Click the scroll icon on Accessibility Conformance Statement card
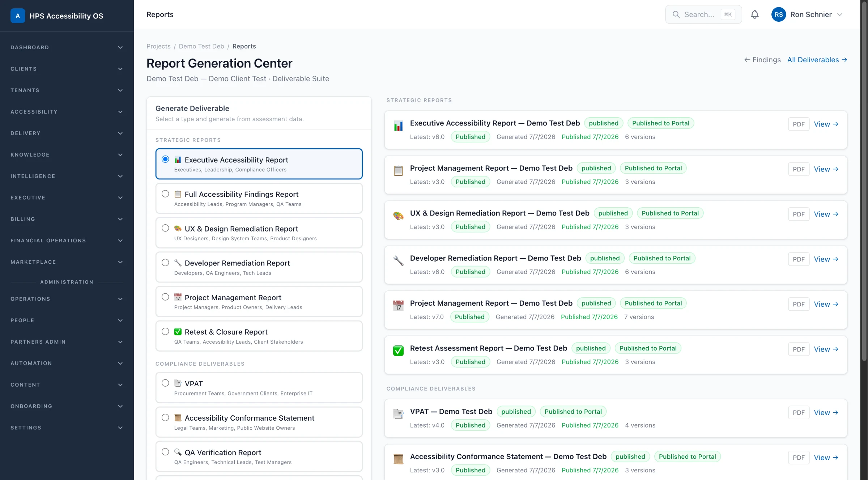The image size is (868, 480). pyautogui.click(x=398, y=459)
